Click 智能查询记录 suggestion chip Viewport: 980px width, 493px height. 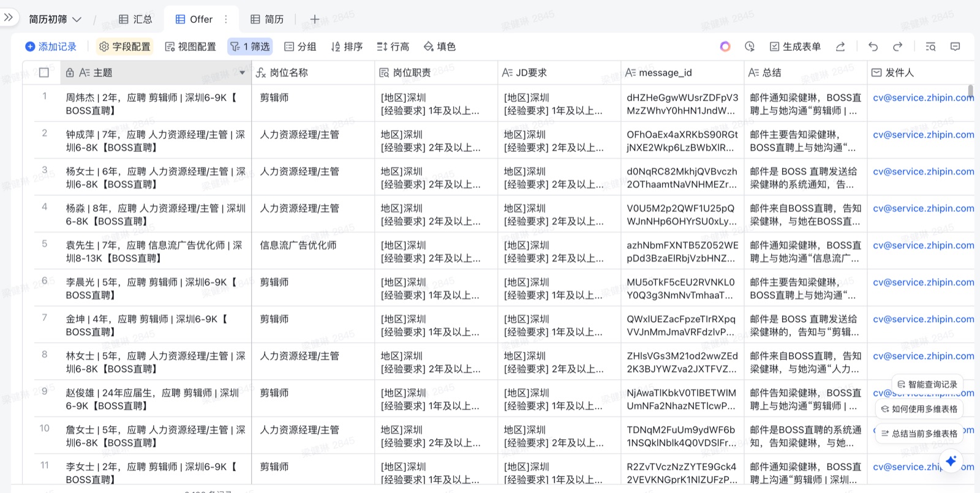(x=927, y=384)
